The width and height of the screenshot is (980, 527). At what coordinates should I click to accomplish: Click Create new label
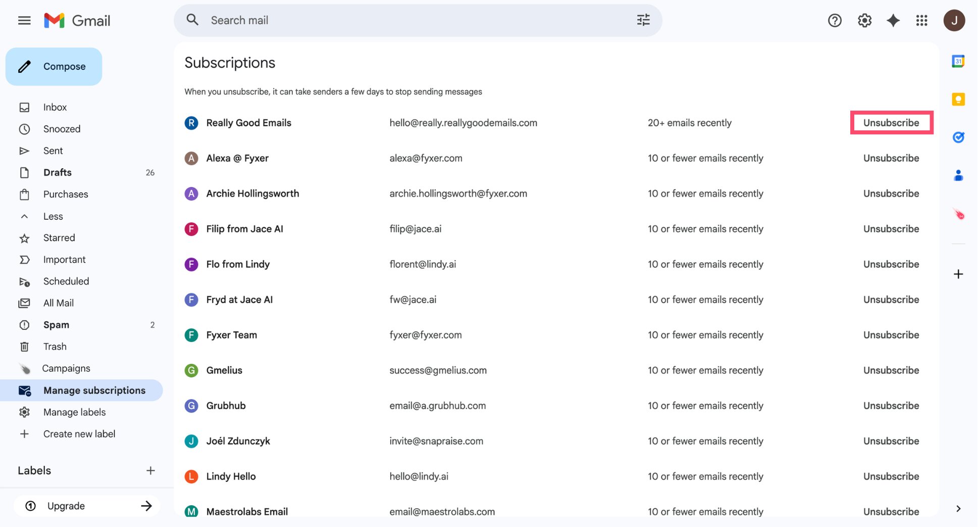pos(82,434)
